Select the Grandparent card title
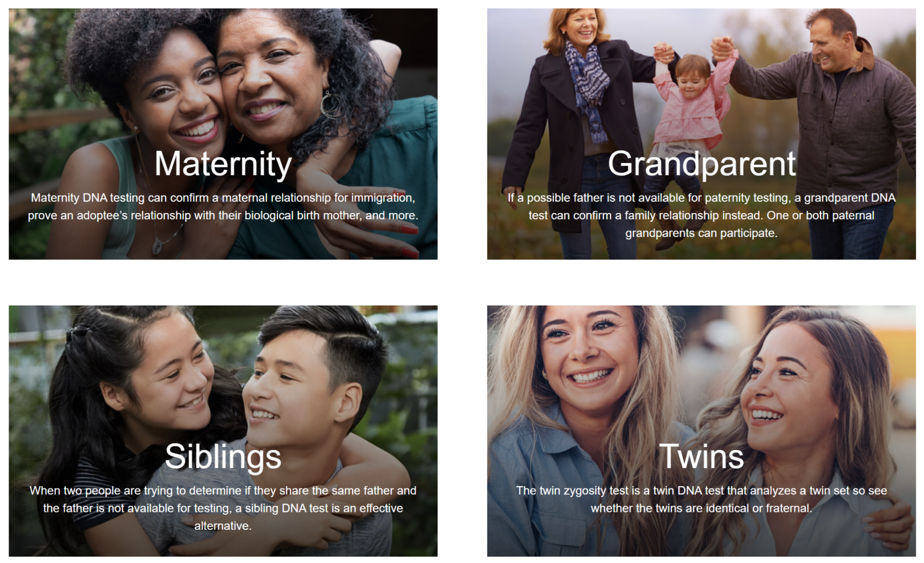924x563 pixels. tap(701, 164)
